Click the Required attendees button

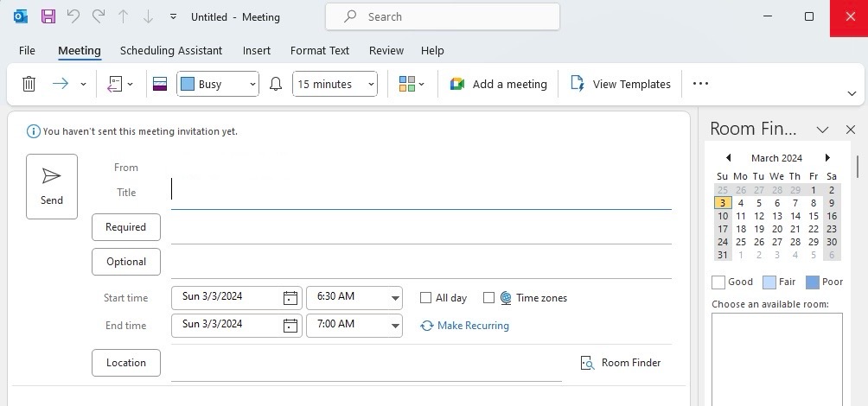125,227
